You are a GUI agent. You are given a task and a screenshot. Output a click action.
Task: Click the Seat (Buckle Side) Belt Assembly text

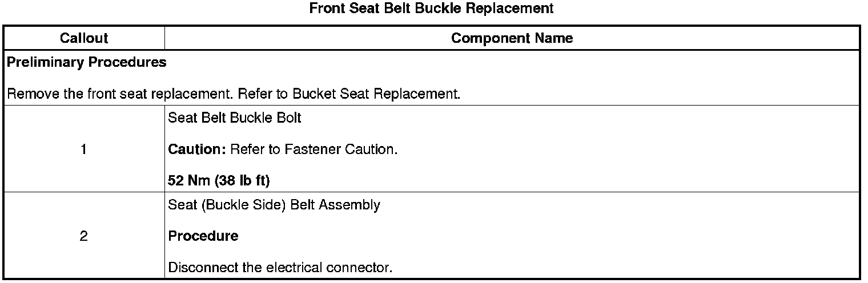pyautogui.click(x=274, y=205)
